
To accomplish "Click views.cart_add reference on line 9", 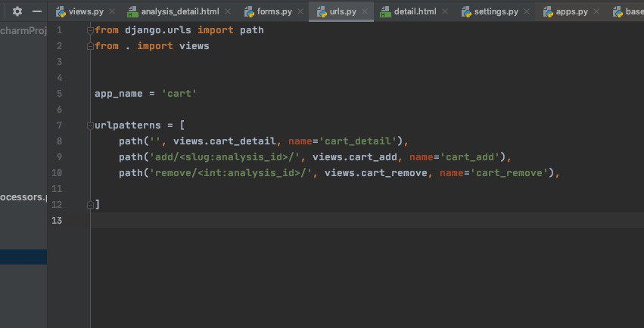I will click(x=354, y=157).
